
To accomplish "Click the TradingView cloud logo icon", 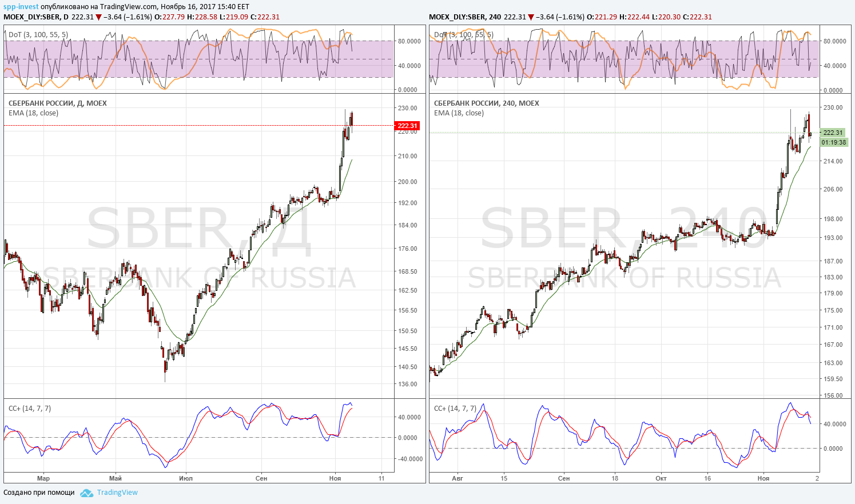I will [86, 493].
